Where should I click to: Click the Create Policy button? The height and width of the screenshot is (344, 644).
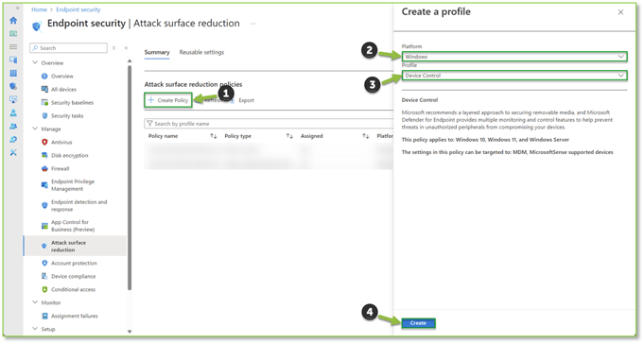[x=168, y=100]
